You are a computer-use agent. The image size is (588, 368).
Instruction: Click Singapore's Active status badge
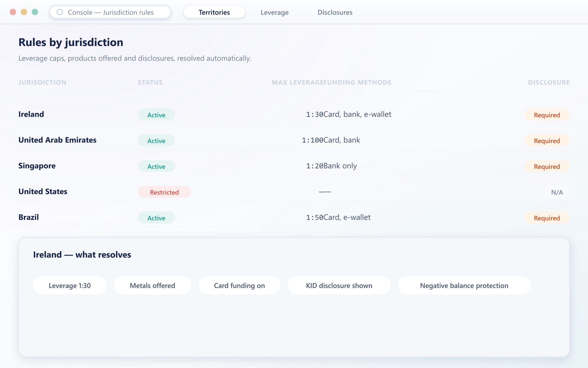pos(156,166)
